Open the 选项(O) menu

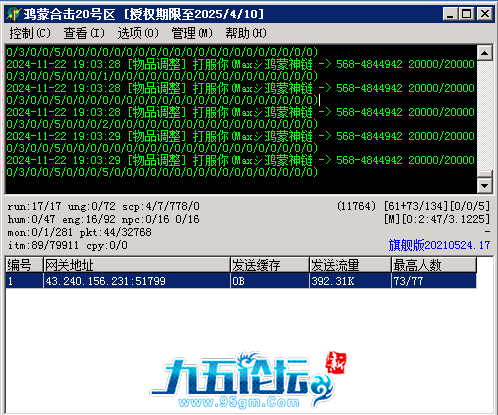(x=138, y=33)
